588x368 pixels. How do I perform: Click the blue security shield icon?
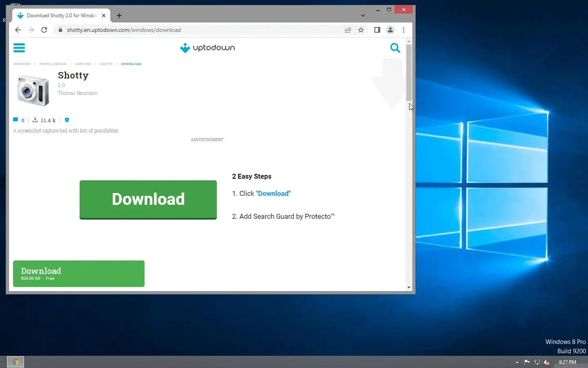(67, 120)
